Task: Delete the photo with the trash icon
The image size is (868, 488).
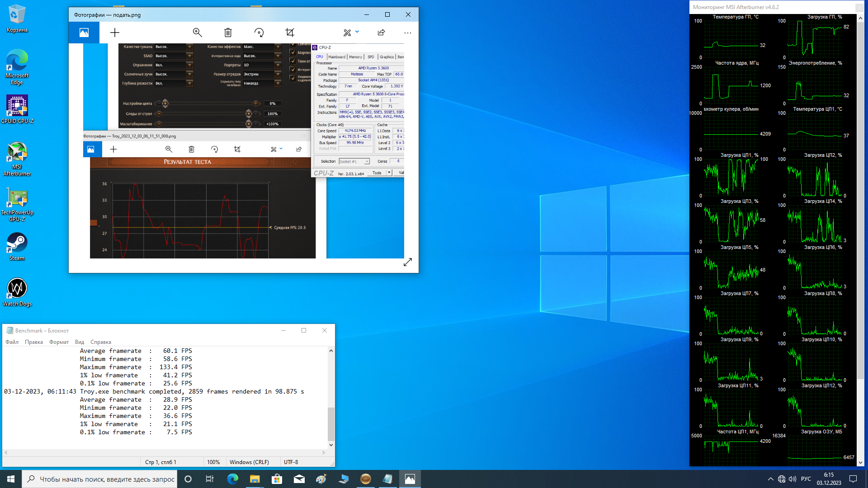Action: click(228, 33)
